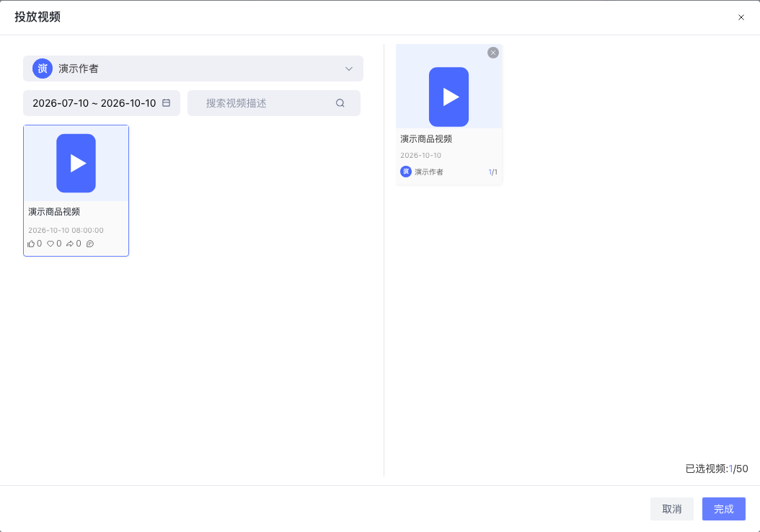Image resolution: width=760 pixels, height=532 pixels.
Task: Open the date range 2026-07-10 ~ 2026-10-10 picker
Action: coord(101,103)
